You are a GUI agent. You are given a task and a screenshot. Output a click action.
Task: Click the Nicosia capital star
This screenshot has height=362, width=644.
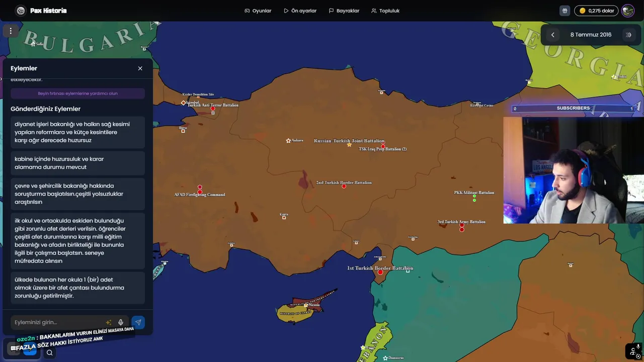[x=306, y=305]
